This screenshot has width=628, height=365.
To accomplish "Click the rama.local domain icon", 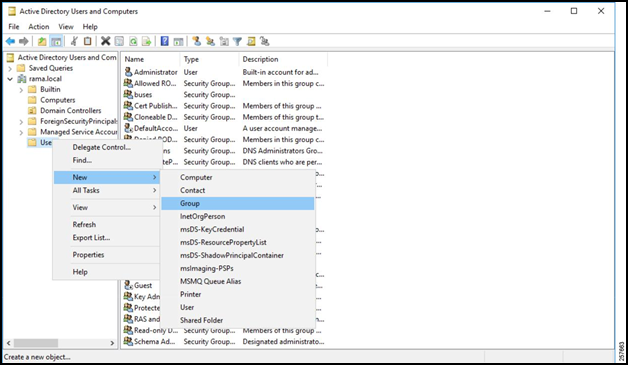I will [x=22, y=79].
